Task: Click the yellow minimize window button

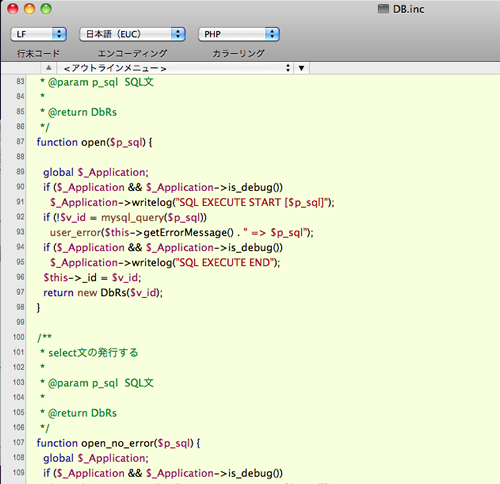Action: tap(29, 9)
